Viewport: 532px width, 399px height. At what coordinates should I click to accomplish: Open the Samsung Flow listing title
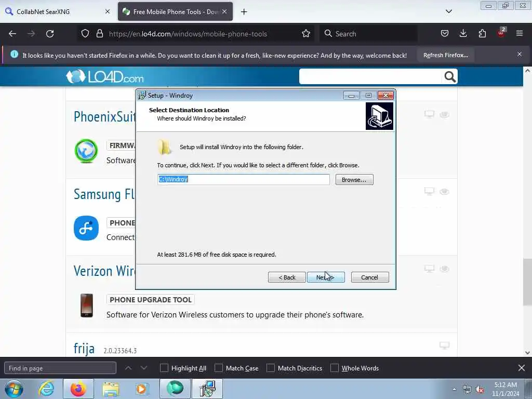pos(104,194)
